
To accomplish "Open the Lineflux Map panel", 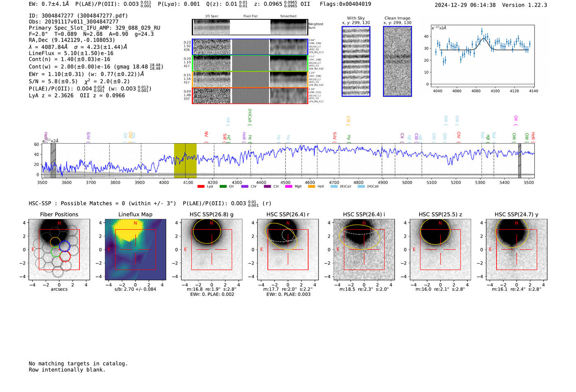I will [x=135, y=250].
